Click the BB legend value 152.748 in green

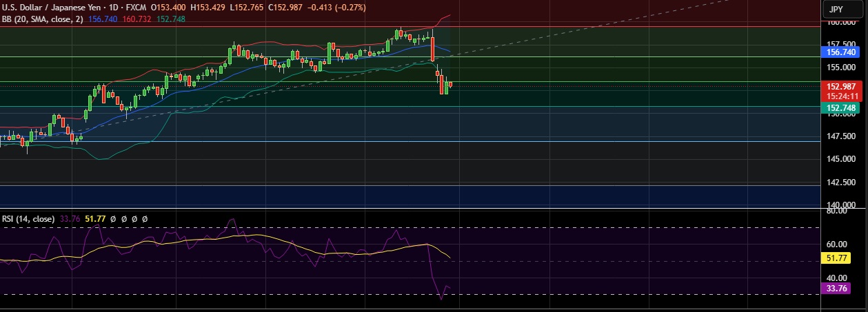(x=170, y=19)
